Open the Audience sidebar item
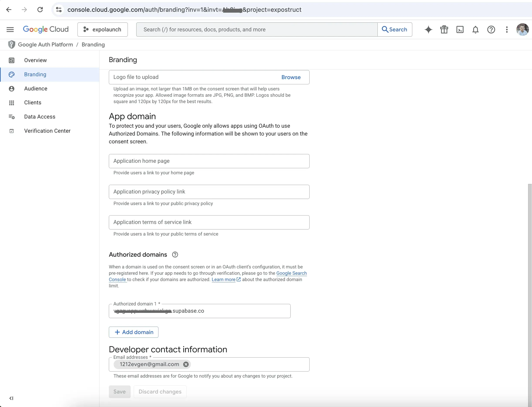This screenshot has height=407, width=532. click(x=50, y=88)
